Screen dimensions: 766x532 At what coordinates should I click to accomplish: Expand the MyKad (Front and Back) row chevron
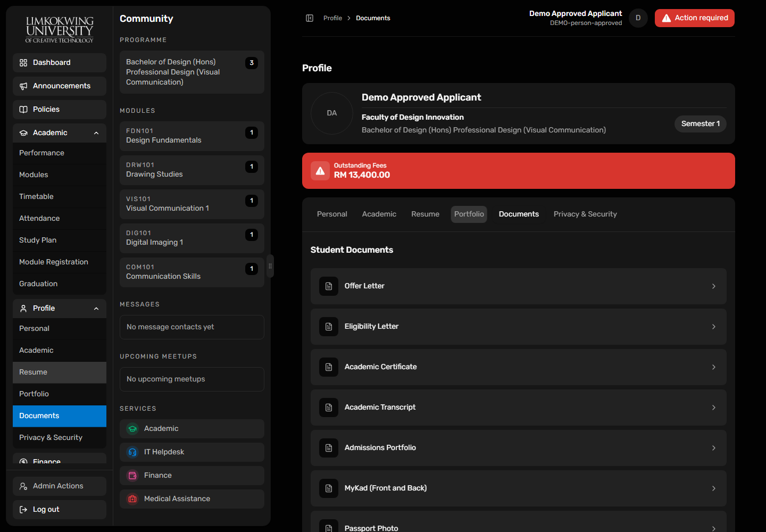click(x=714, y=488)
